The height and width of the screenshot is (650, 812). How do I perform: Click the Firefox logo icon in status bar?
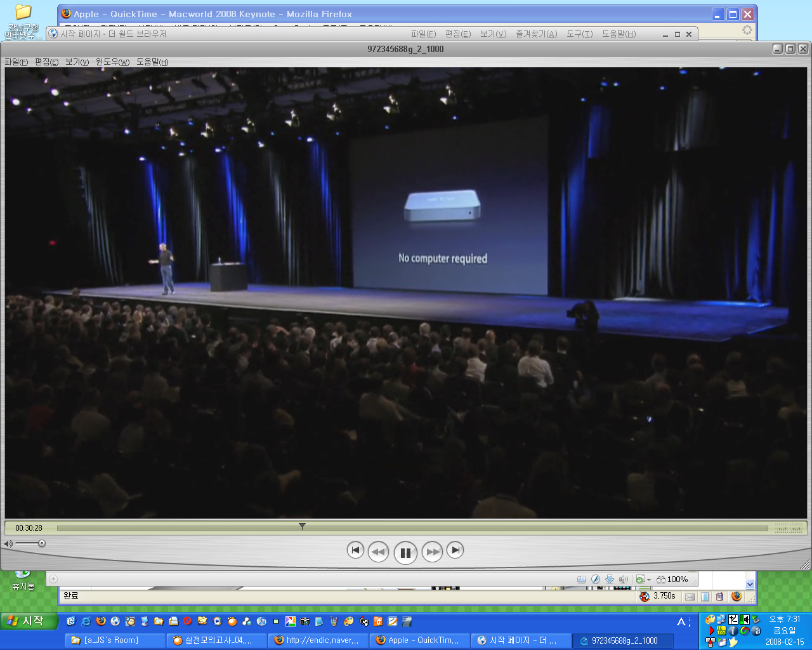tap(737, 596)
